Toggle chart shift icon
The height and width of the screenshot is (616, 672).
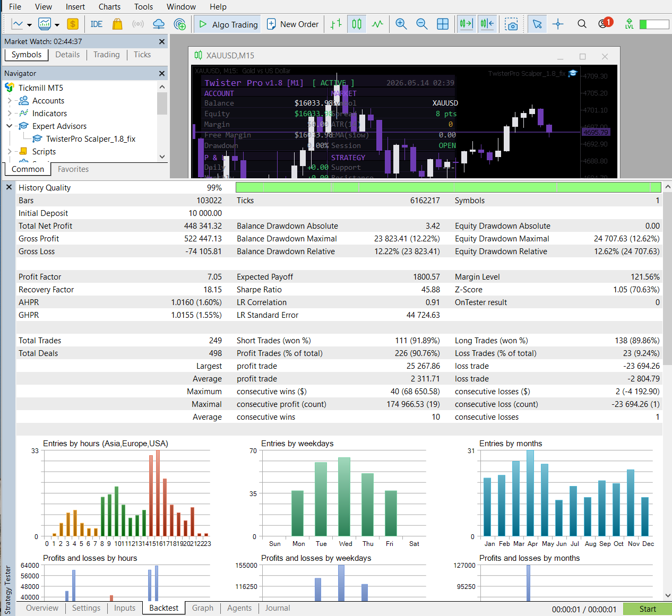click(487, 24)
